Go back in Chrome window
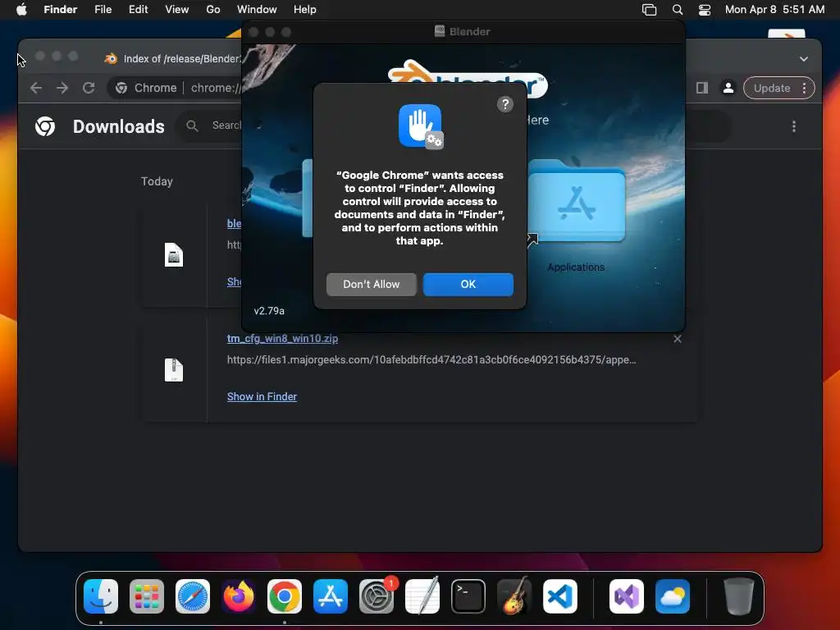This screenshot has width=840, height=630. pyautogui.click(x=36, y=88)
